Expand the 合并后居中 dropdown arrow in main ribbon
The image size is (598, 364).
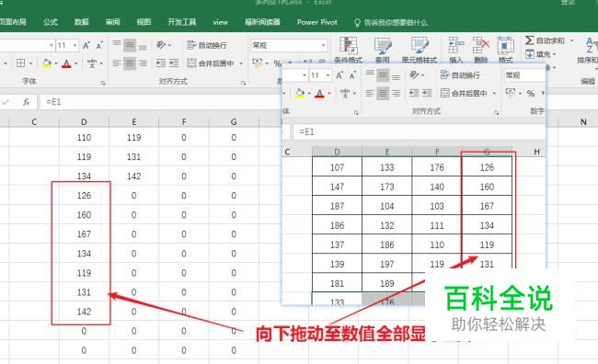pyautogui.click(x=241, y=63)
